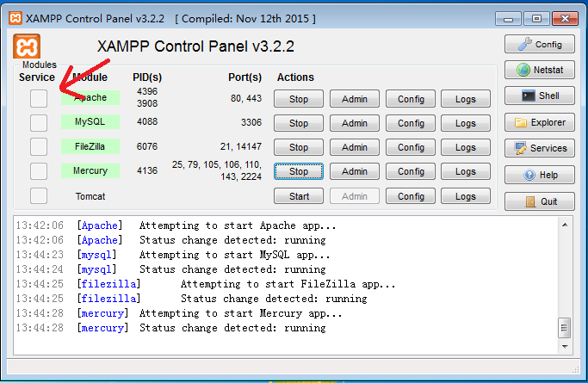
Task: Open MySQL Config menu
Action: [x=411, y=123]
